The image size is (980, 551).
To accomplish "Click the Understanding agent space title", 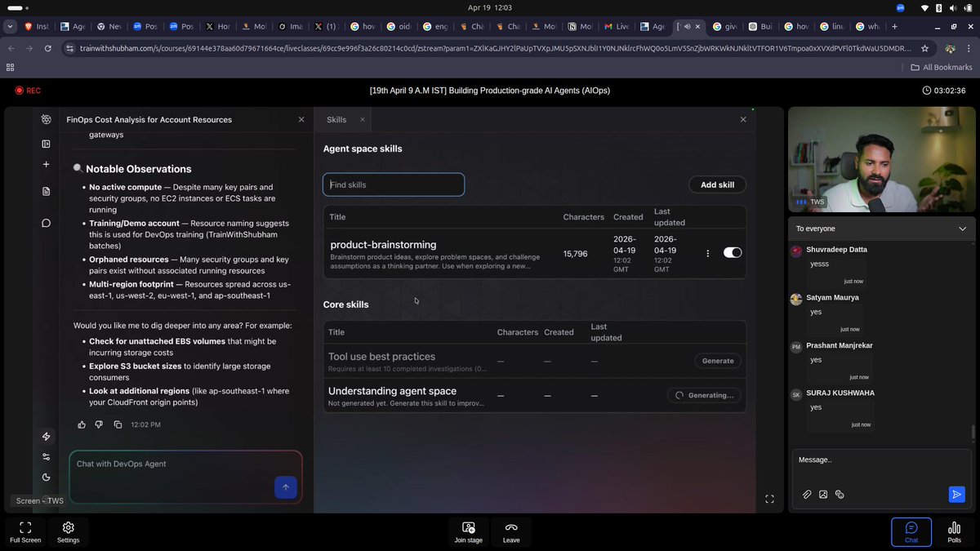I will (392, 391).
